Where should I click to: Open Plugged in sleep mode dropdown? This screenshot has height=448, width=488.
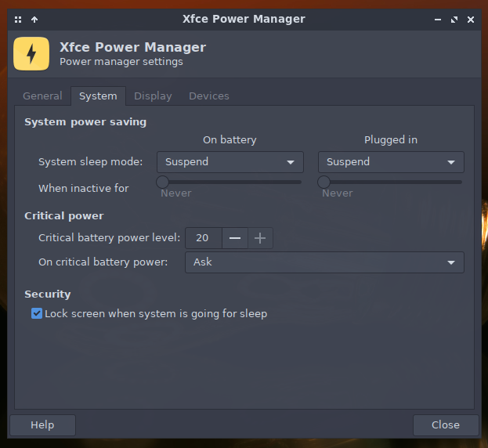pos(391,162)
